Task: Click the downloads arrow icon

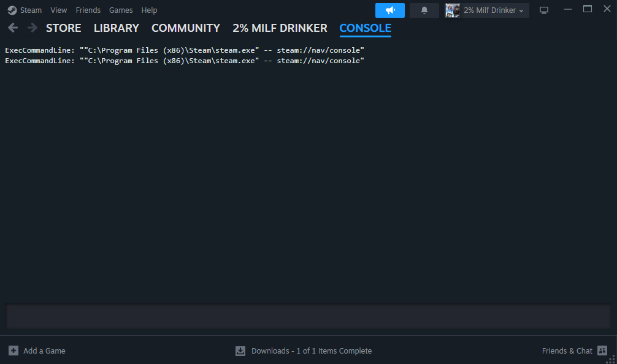Action: (240, 351)
